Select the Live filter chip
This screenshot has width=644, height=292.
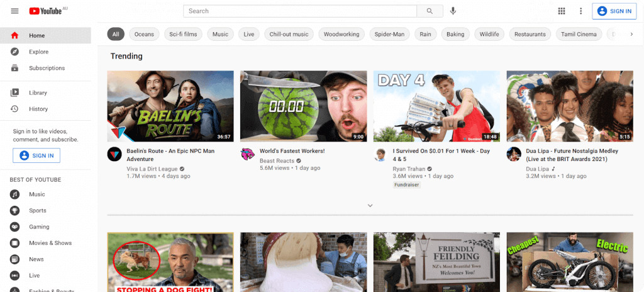pyautogui.click(x=249, y=34)
